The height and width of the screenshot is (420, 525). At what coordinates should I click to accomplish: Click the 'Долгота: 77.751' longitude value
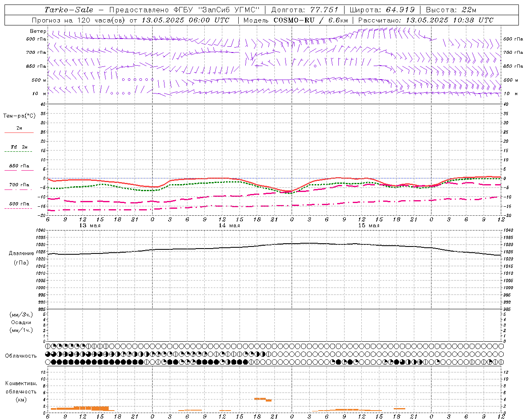click(305, 10)
